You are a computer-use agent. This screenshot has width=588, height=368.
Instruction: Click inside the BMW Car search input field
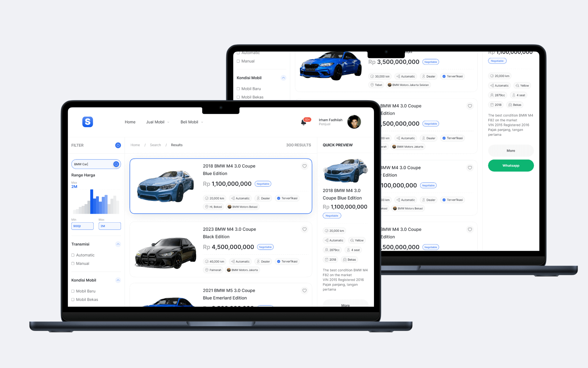(x=92, y=164)
